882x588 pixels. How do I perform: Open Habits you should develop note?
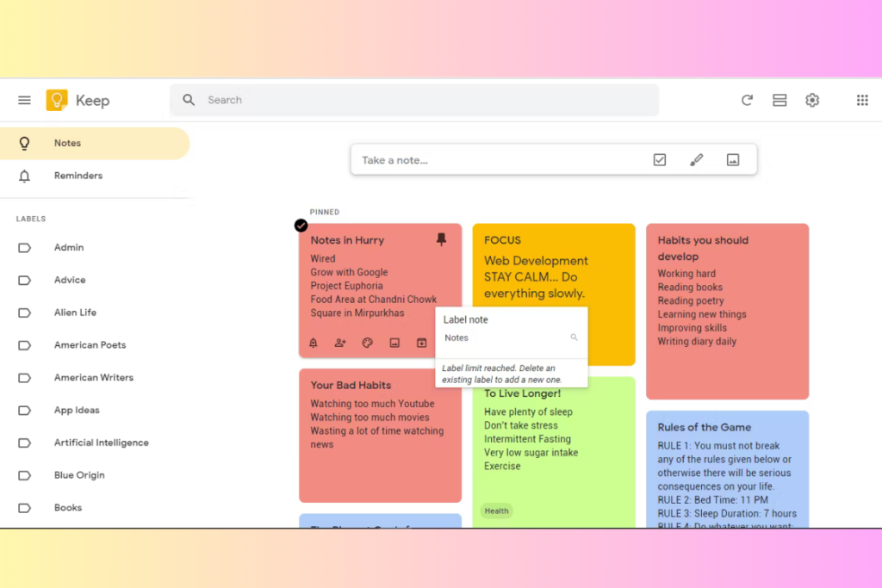click(727, 312)
